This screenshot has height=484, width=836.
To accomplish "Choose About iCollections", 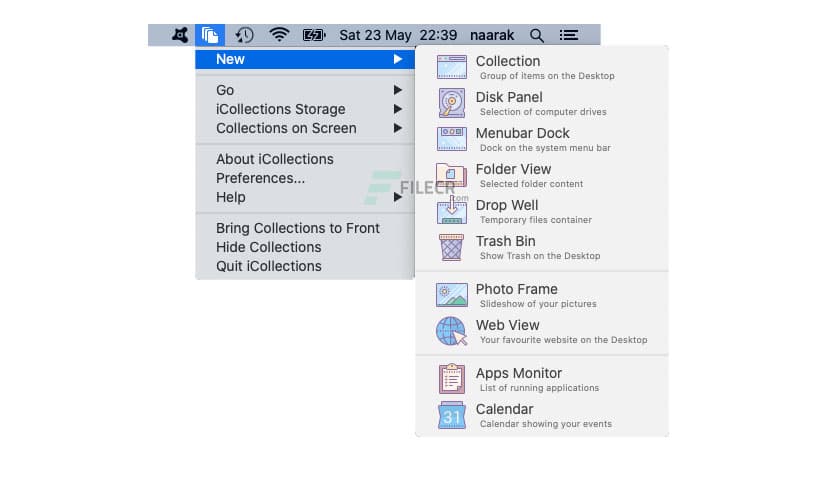I will pos(305,159).
